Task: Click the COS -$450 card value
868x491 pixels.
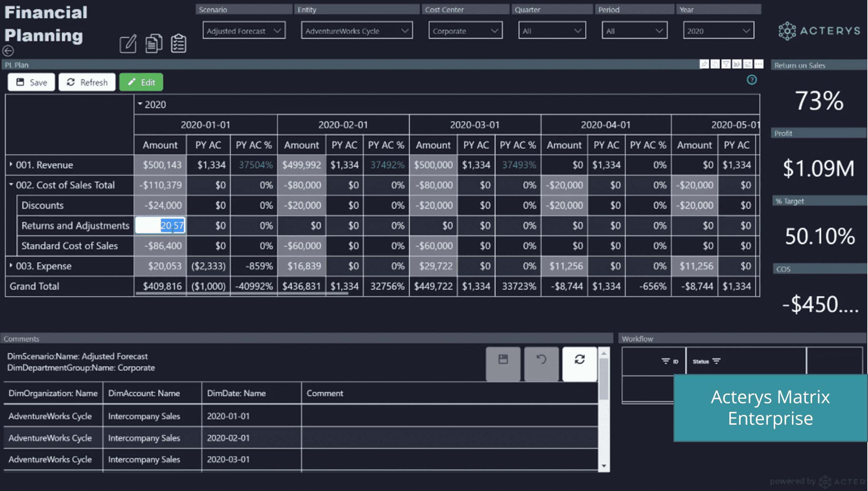Action: tap(820, 304)
